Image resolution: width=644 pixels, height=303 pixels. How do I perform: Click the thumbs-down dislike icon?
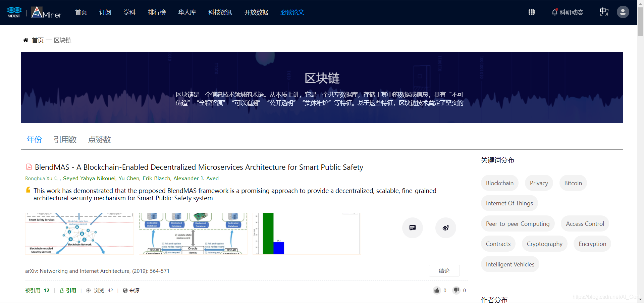(456, 290)
